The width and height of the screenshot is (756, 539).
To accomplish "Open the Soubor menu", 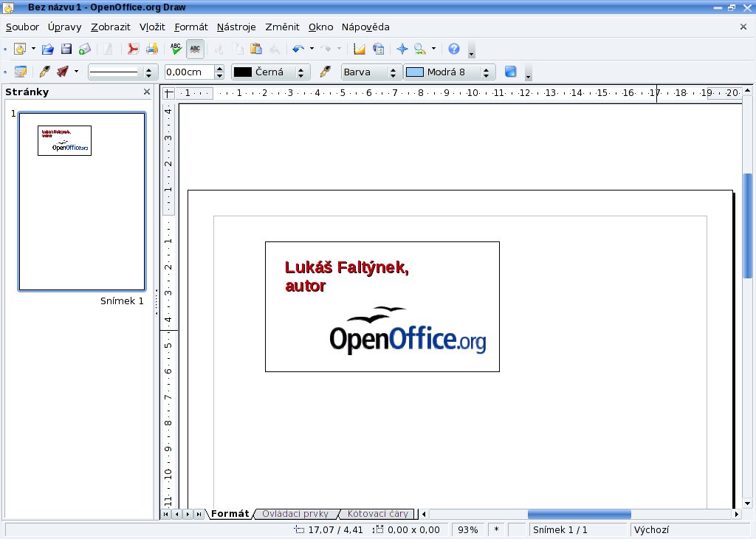I will (x=22, y=27).
